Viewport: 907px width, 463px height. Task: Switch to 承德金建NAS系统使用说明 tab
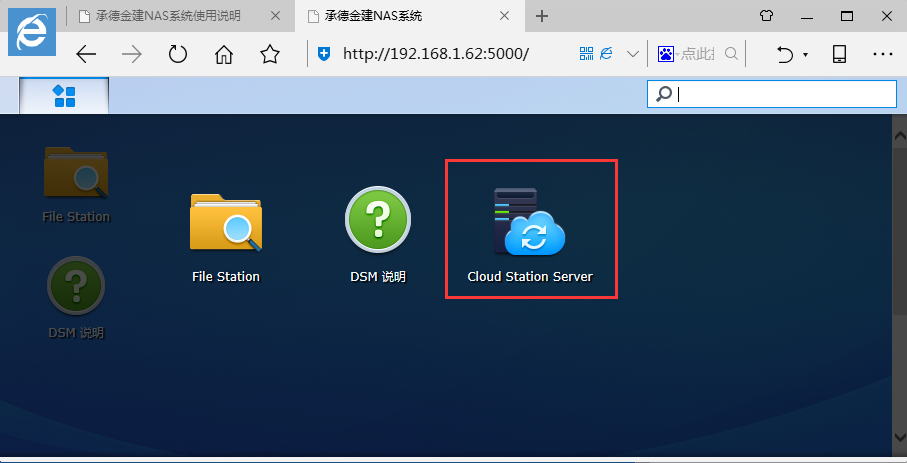(168, 16)
